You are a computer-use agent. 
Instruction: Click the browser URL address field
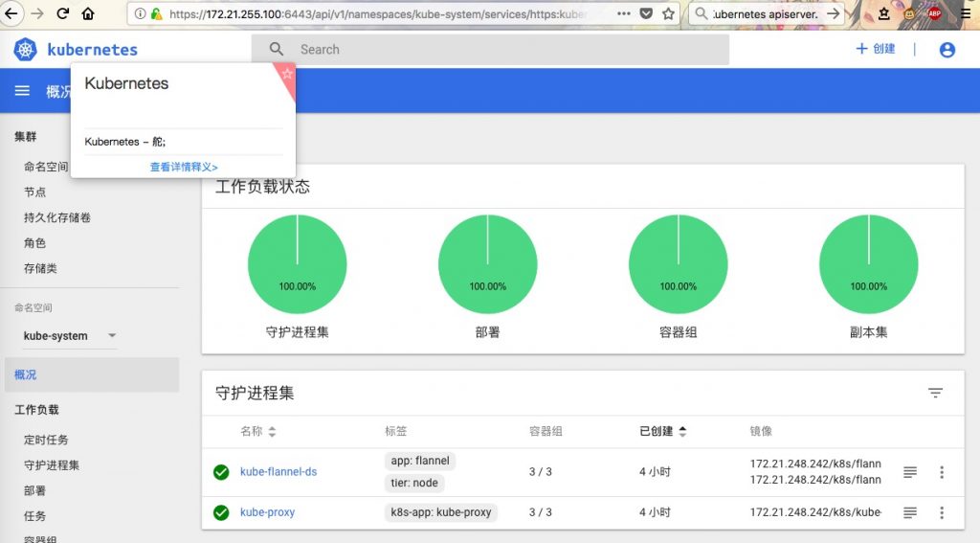tap(378, 13)
